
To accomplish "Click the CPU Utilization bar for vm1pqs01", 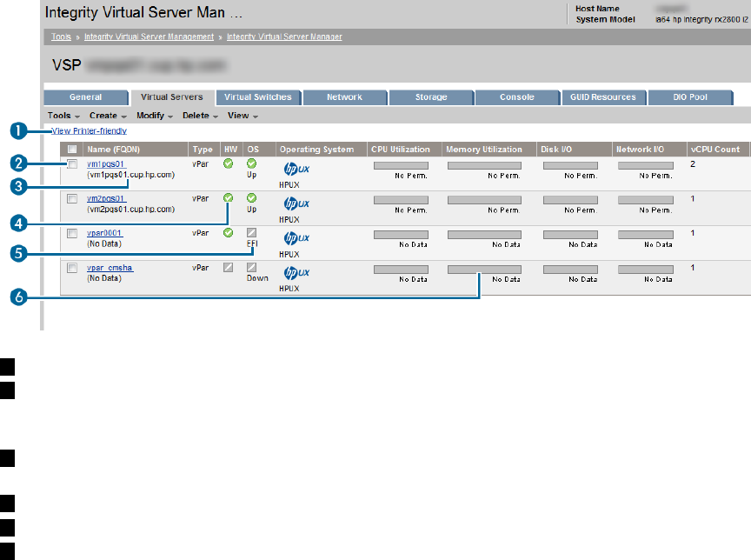I will click(x=401, y=164).
